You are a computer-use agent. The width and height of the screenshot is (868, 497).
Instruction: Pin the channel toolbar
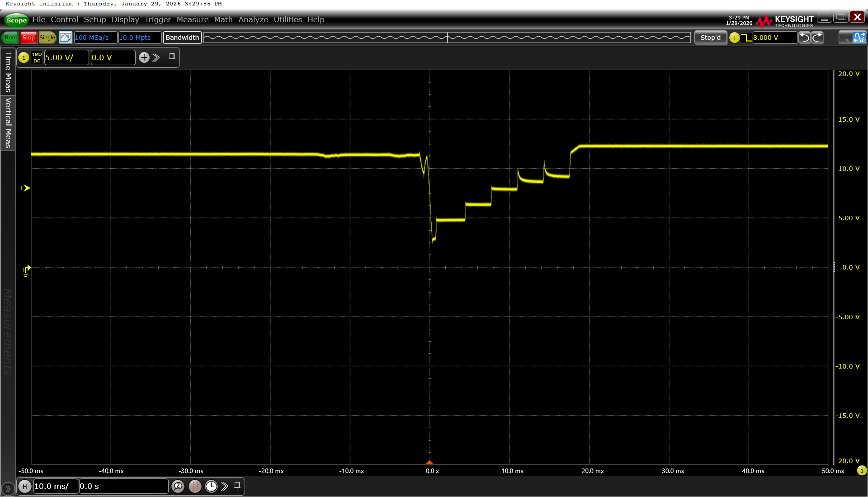[x=172, y=57]
